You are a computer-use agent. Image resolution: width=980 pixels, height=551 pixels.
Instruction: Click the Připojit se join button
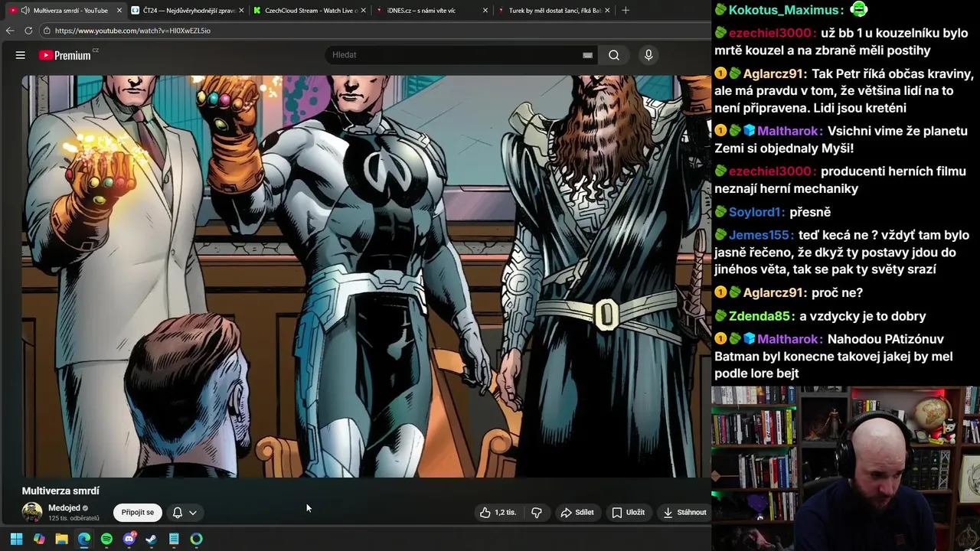pyautogui.click(x=138, y=513)
